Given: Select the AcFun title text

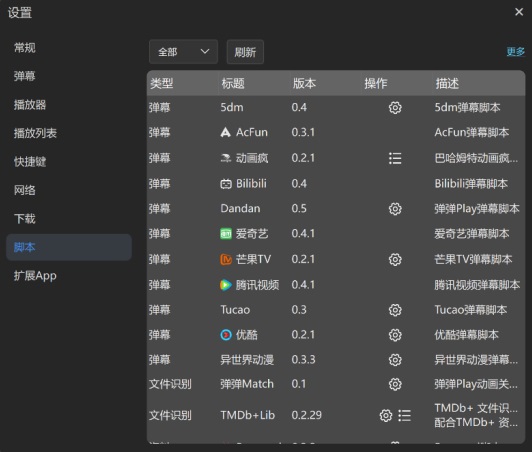Looking at the screenshot, I should 252,132.
